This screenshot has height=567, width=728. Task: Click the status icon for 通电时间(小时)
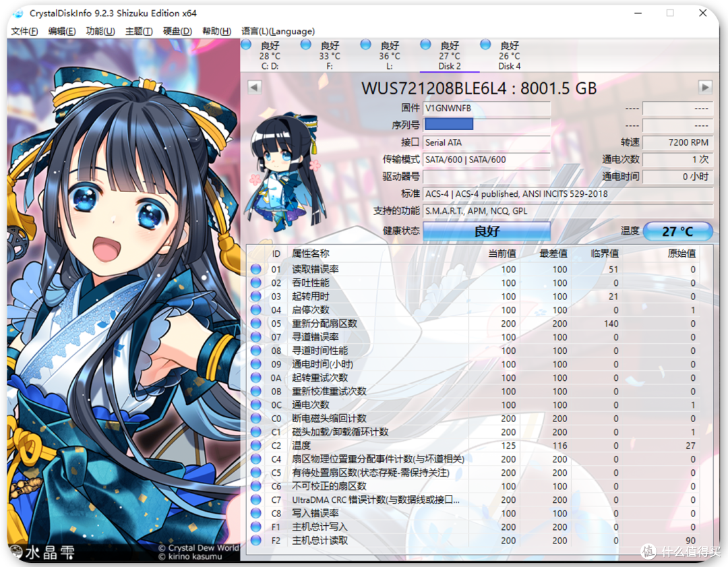pos(256,364)
